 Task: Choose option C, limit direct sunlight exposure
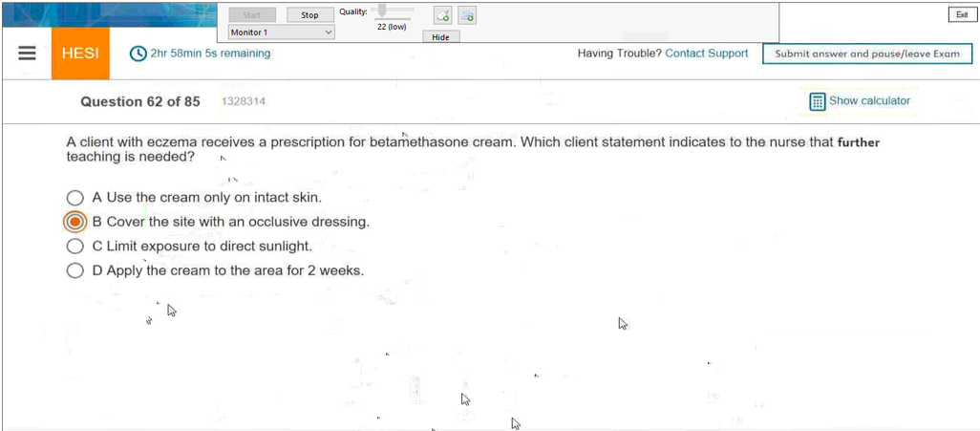click(75, 246)
